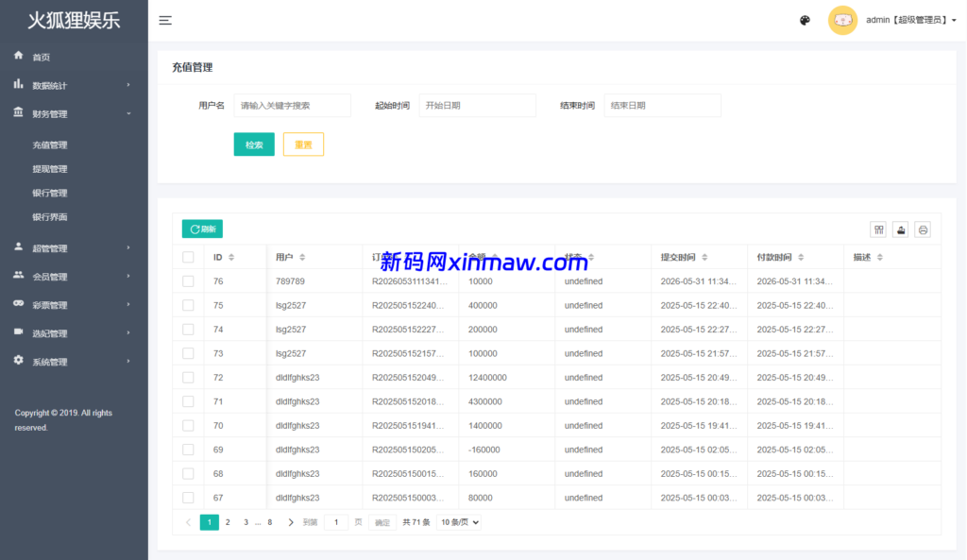
Task: Toggle the sidebar collapse hamburger icon
Action: 165,21
